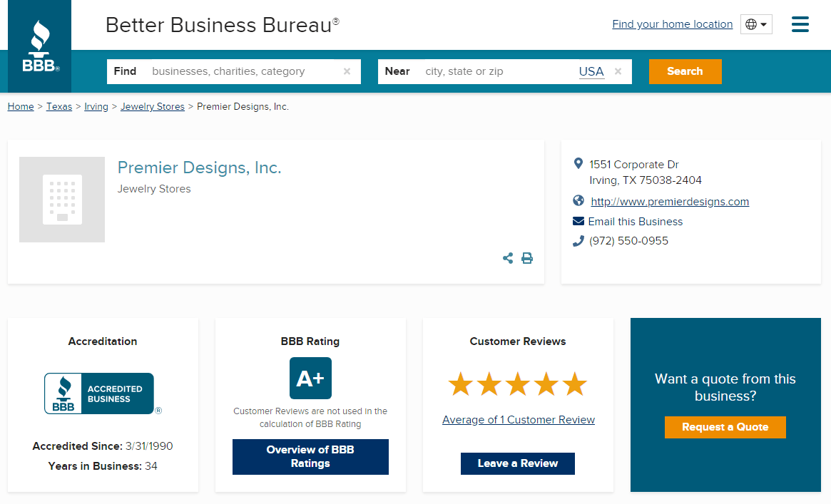The height and width of the screenshot is (504, 831).
Task: Click the A+ rating badge
Action: point(310,378)
